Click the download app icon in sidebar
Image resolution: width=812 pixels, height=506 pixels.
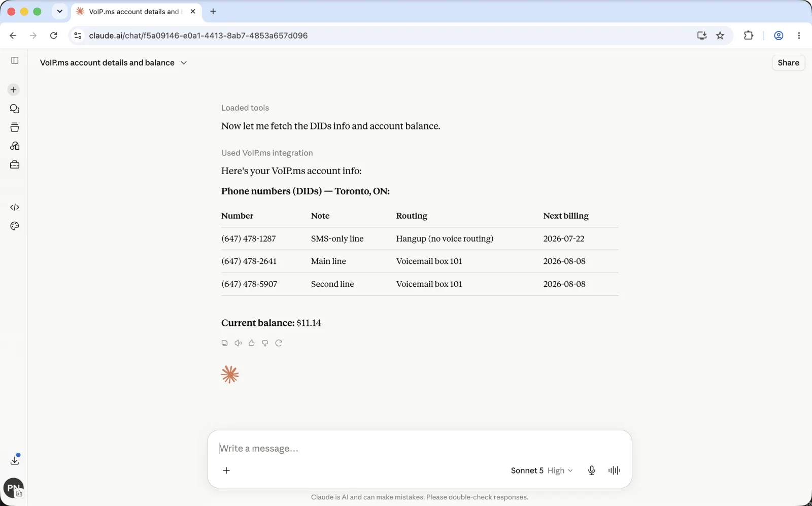[15, 460]
